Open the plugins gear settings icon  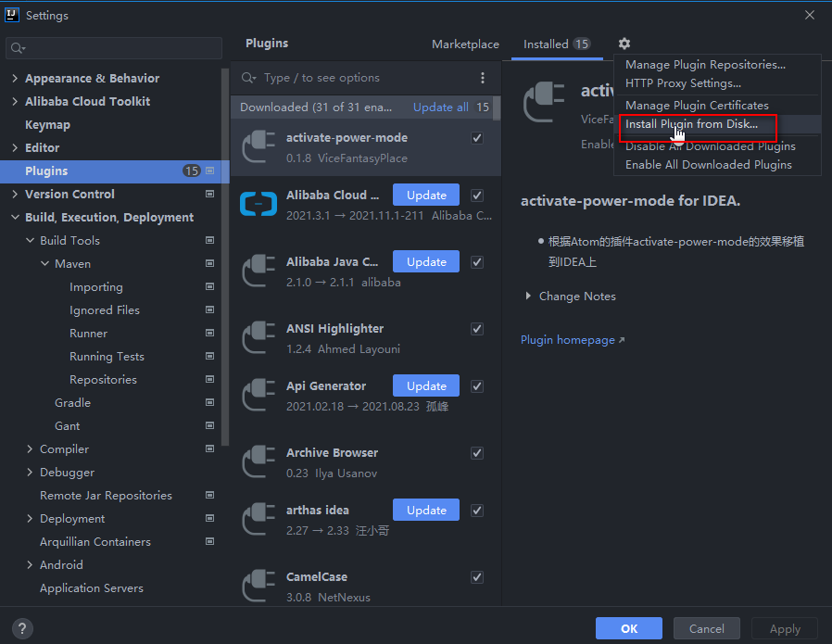click(624, 44)
